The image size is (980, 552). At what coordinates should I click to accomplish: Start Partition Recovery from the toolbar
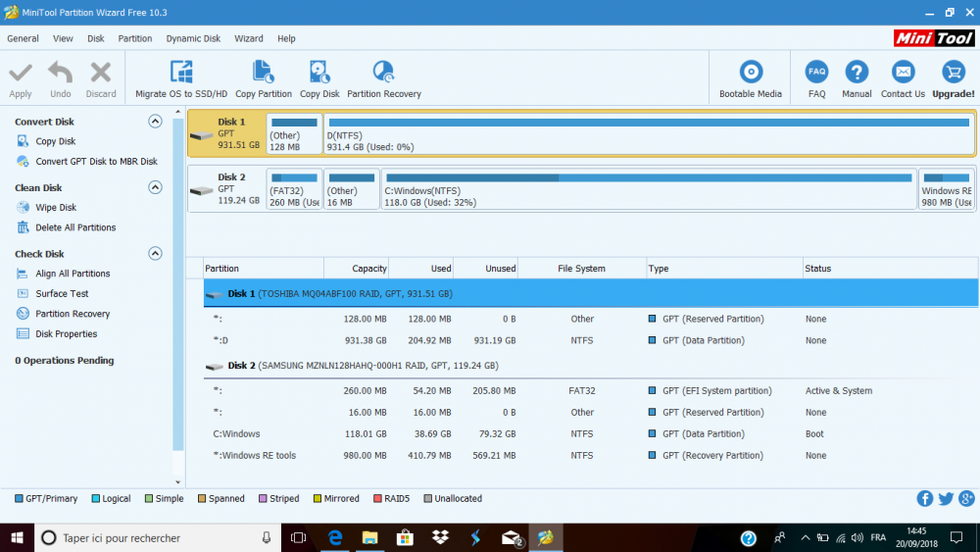383,73
